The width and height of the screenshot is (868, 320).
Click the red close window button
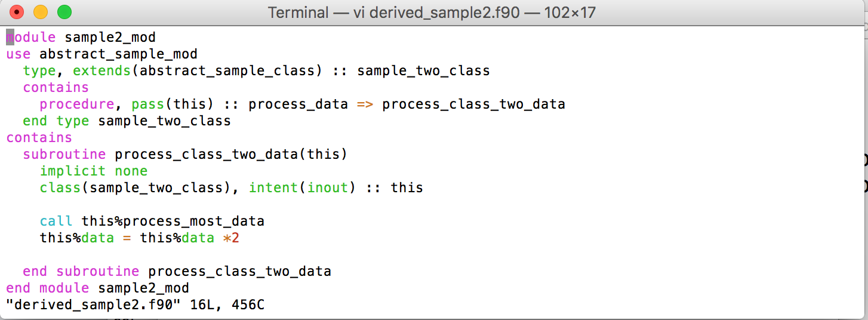[x=17, y=12]
